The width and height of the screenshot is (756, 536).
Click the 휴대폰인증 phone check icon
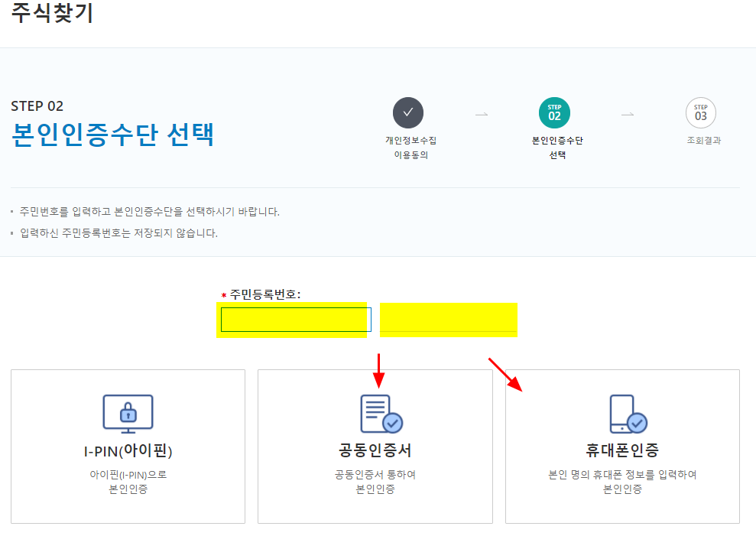click(628, 414)
